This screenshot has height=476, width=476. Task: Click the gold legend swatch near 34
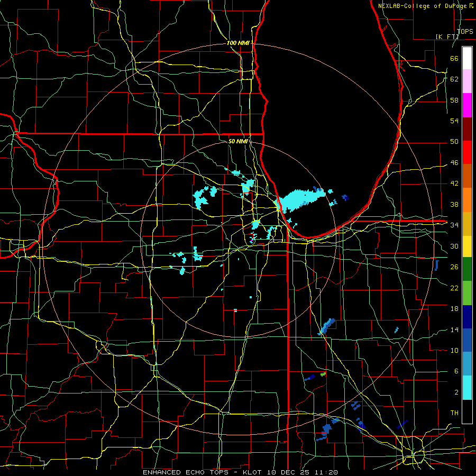467,224
